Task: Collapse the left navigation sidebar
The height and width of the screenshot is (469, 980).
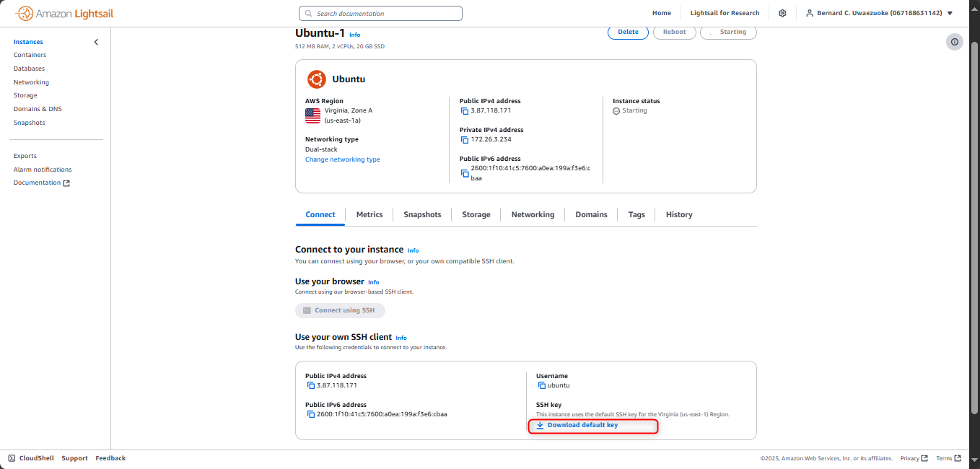Action: [97, 42]
